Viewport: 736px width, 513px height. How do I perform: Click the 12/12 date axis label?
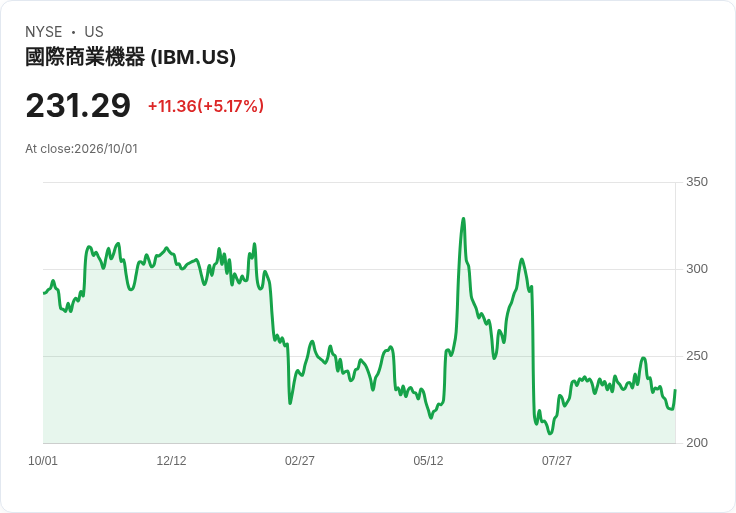pos(171,461)
